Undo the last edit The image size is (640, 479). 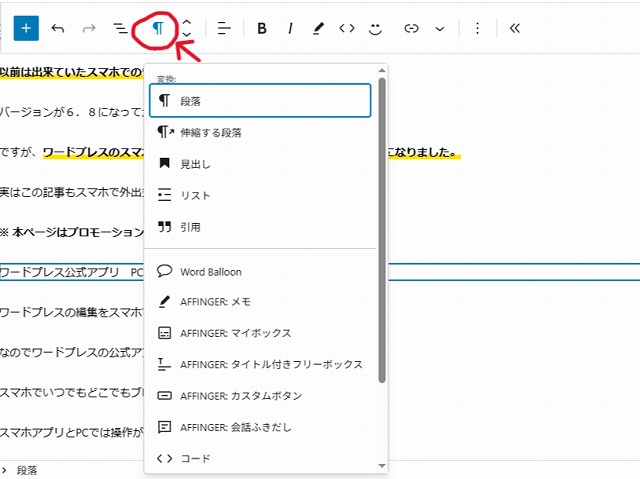click(58, 28)
